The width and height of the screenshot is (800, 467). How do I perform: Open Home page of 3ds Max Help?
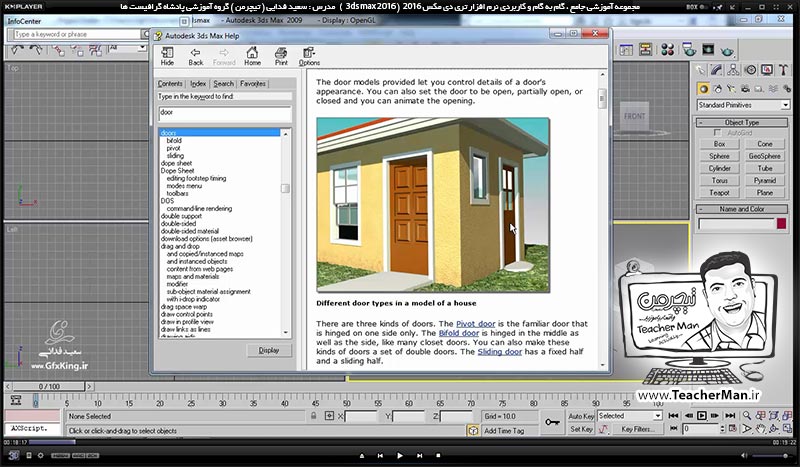coord(252,56)
